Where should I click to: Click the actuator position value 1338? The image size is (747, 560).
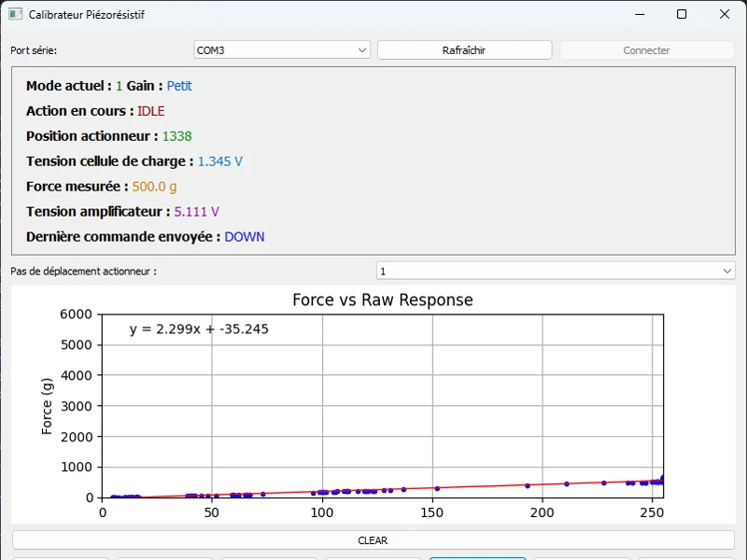(177, 136)
